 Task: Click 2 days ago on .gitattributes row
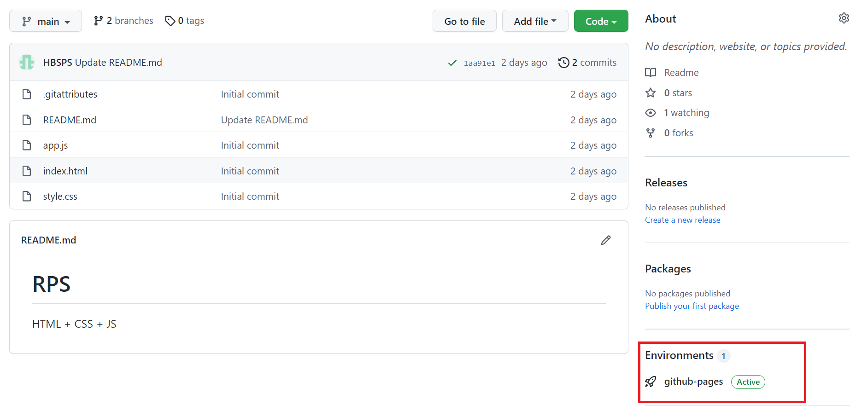click(593, 94)
